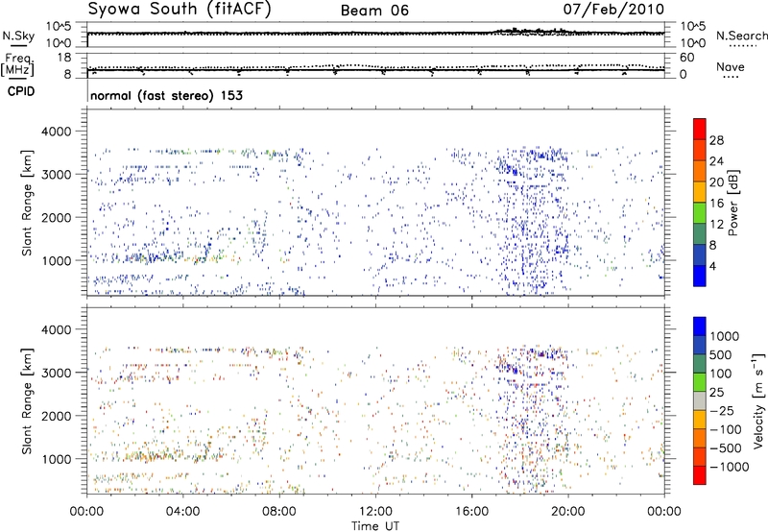
Task: Click Velocity segment between -500 and -1000
Action: [700, 456]
